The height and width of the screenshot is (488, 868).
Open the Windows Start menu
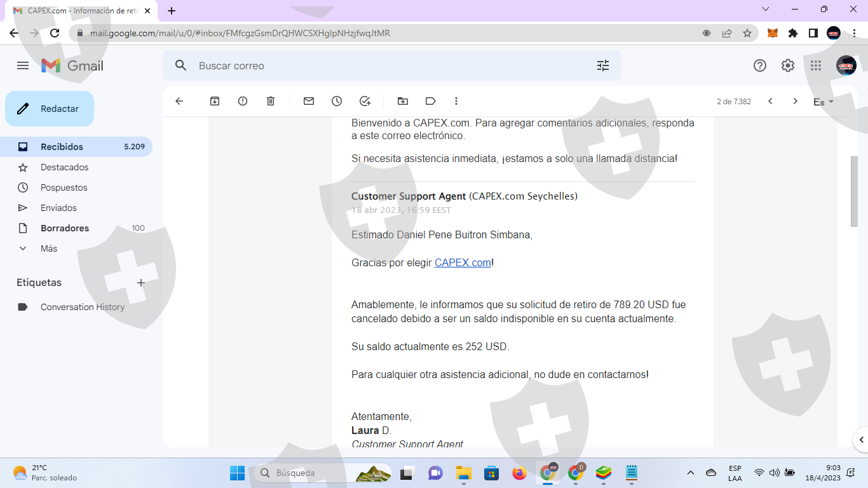237,473
